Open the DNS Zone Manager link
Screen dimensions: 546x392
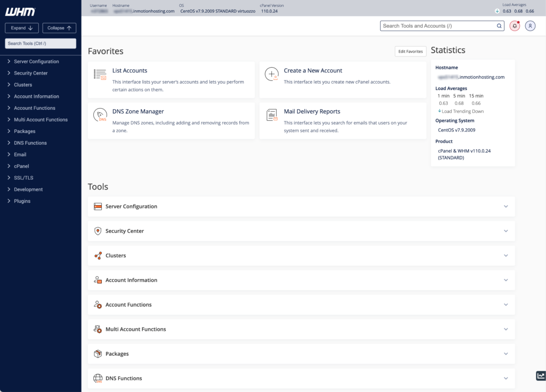click(138, 112)
